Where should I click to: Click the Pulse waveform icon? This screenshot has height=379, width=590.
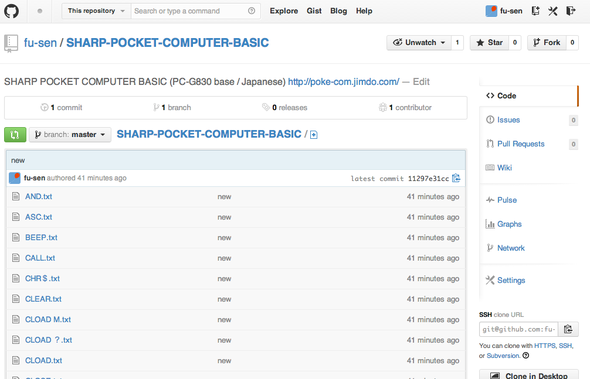point(490,200)
